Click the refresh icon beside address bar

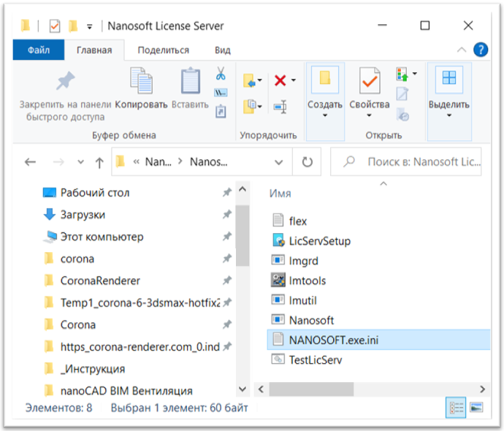point(308,161)
